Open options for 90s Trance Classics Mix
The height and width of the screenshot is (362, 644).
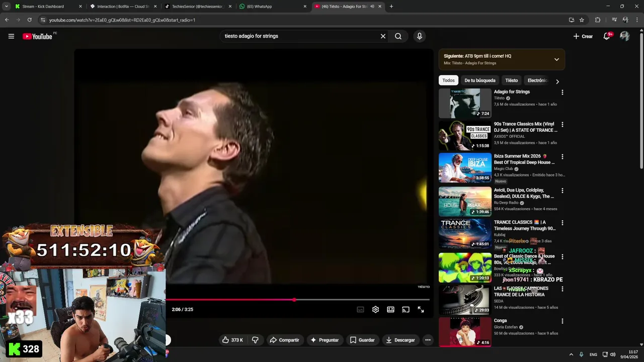[x=562, y=125]
